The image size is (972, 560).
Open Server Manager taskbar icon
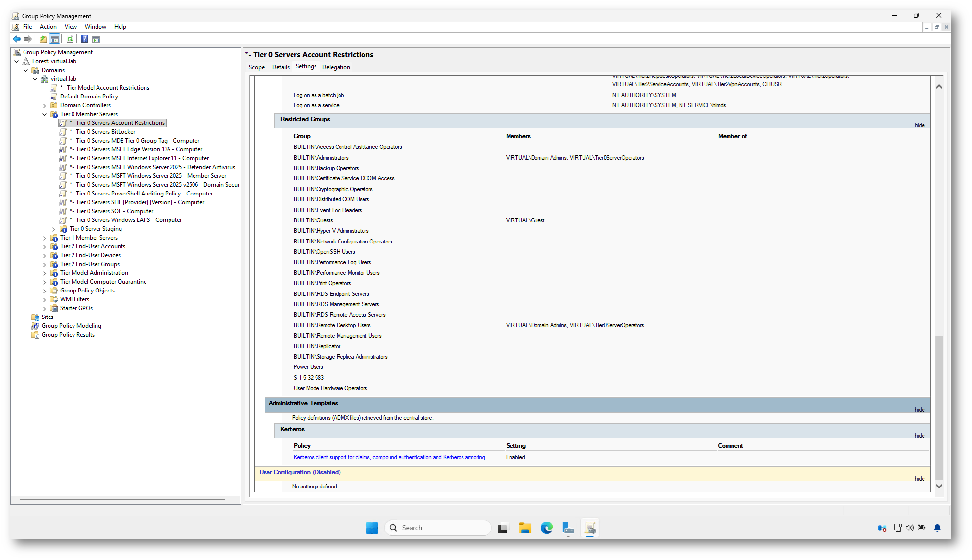568,528
